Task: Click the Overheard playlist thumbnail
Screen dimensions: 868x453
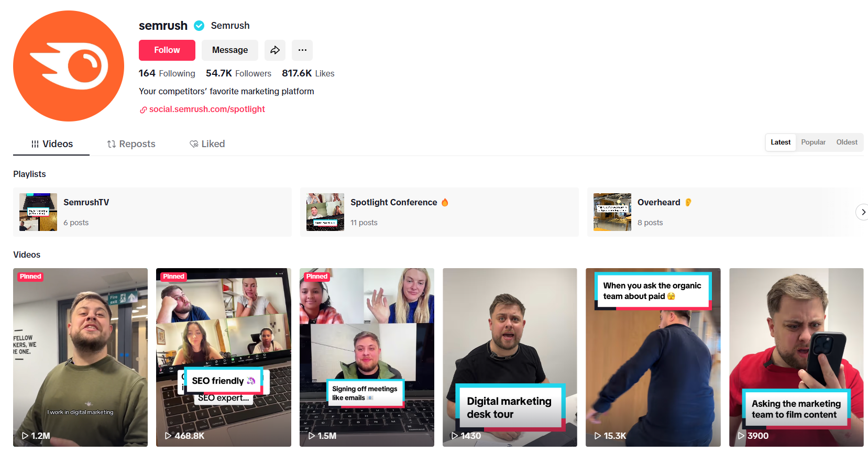Action: tap(612, 212)
